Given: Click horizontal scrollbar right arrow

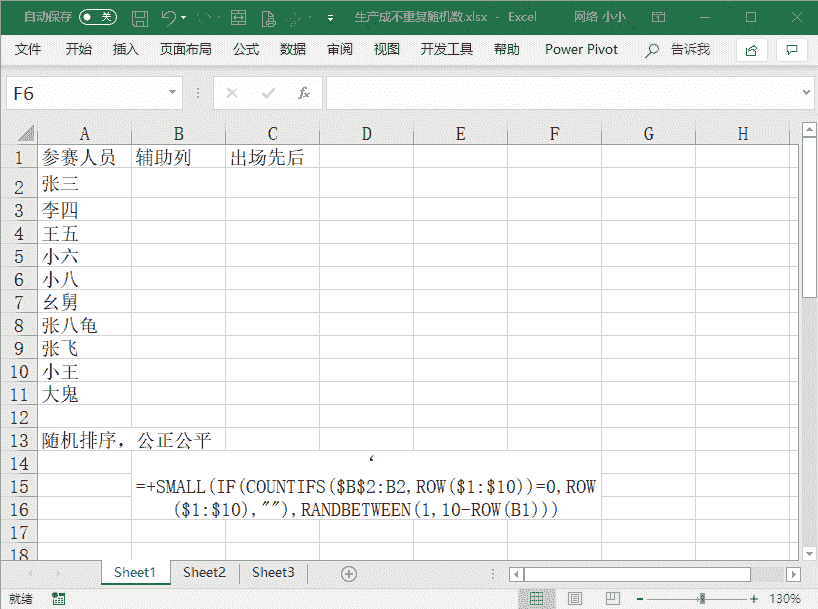Looking at the screenshot, I should coord(793,575).
